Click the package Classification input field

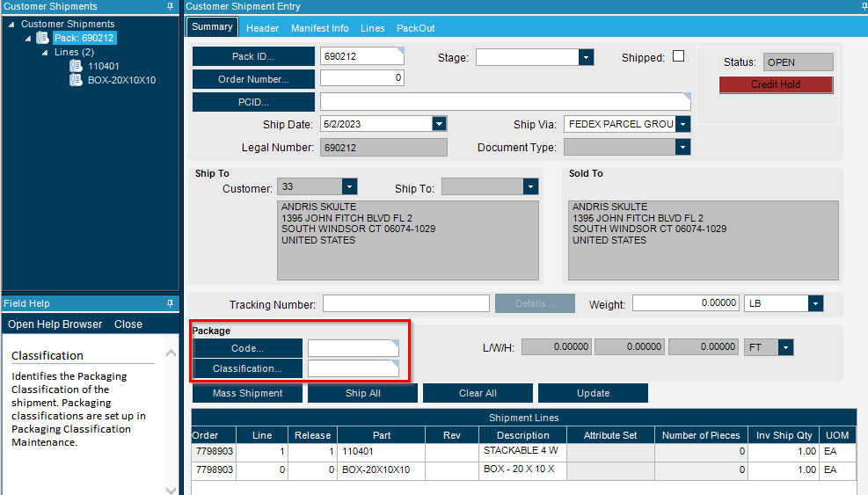pos(354,368)
